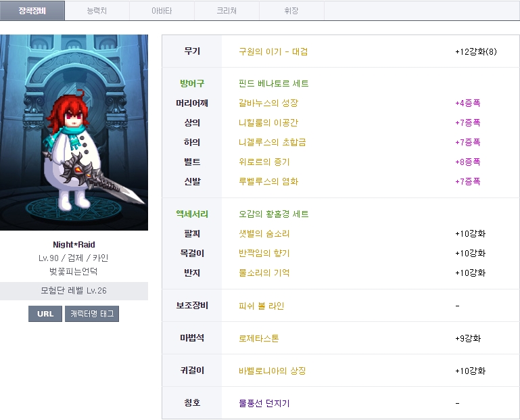The height and width of the screenshot is (420, 520).
Task: Click the +7증폭 bottom armor value
Action: 468,142
